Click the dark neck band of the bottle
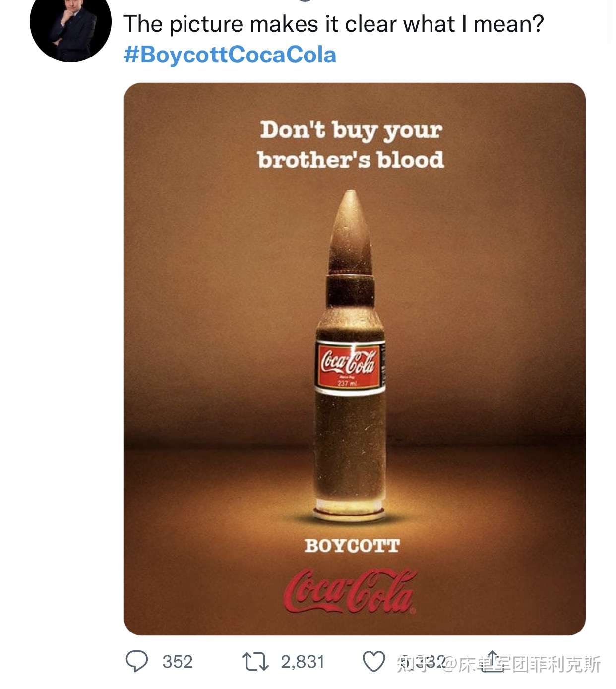Viewport: 616px width, 689px height. [350, 291]
